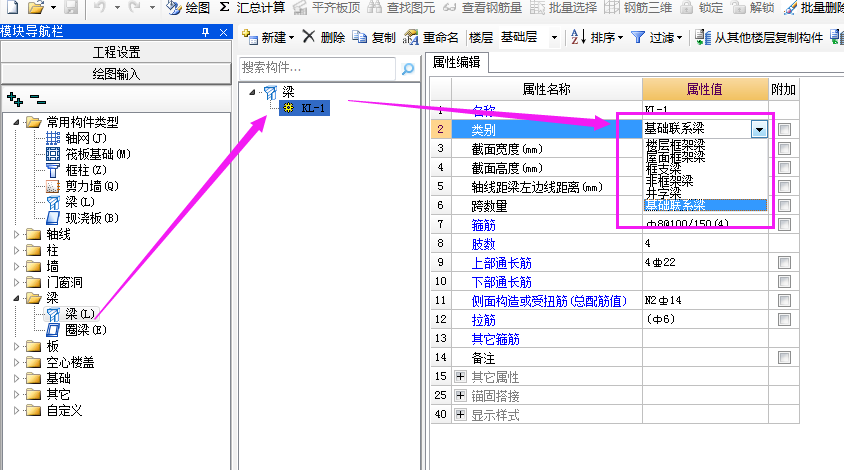Open the 过滤 filter dropdown

[x=657, y=37]
